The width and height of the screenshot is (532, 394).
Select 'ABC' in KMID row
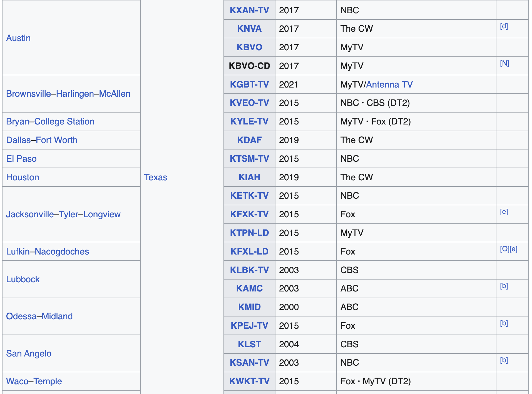(x=349, y=307)
